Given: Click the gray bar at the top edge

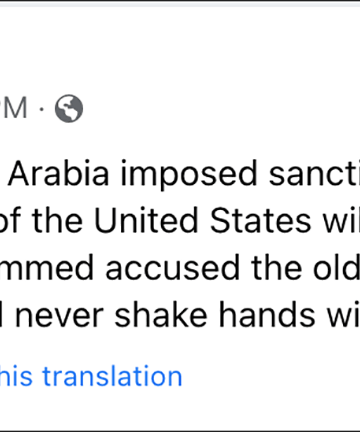Looking at the screenshot, I should click(x=180, y=5).
